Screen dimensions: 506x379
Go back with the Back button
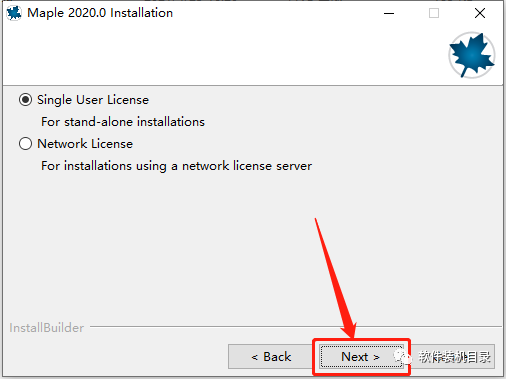tap(271, 357)
